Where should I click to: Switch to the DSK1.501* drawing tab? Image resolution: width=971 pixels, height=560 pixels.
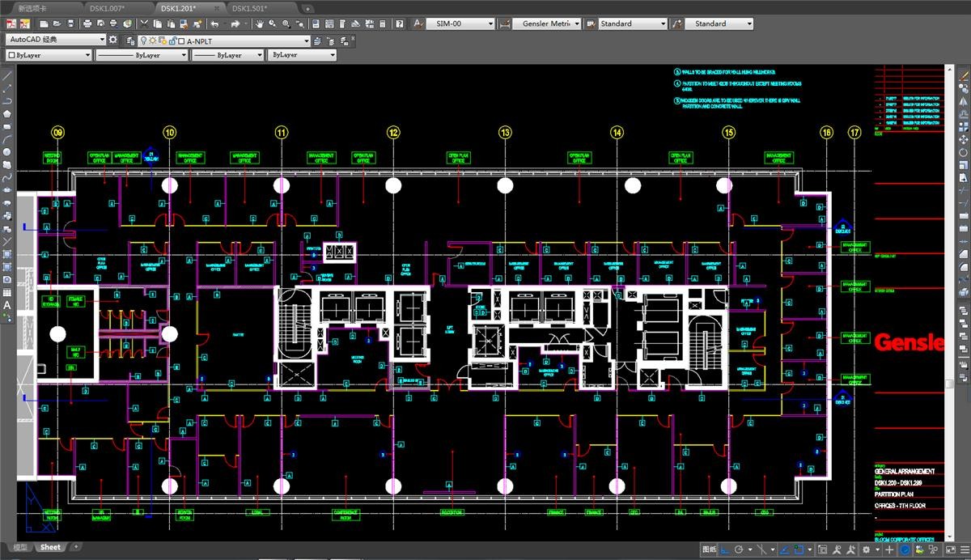249,8
